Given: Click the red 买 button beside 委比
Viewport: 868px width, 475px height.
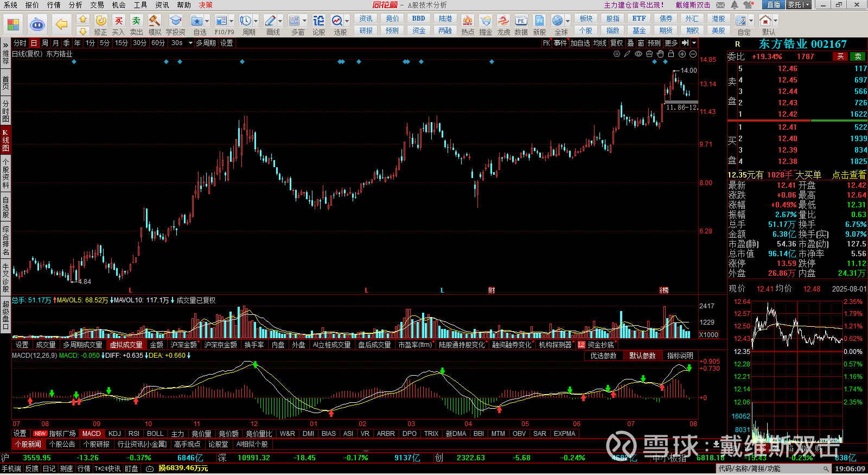Looking at the screenshot, I should pyautogui.click(x=840, y=56).
